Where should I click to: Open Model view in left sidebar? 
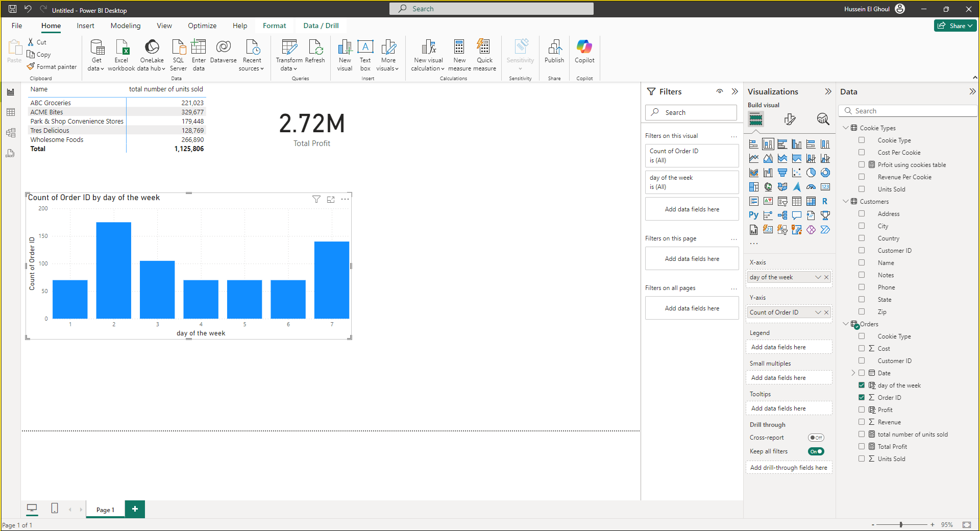pos(11,133)
